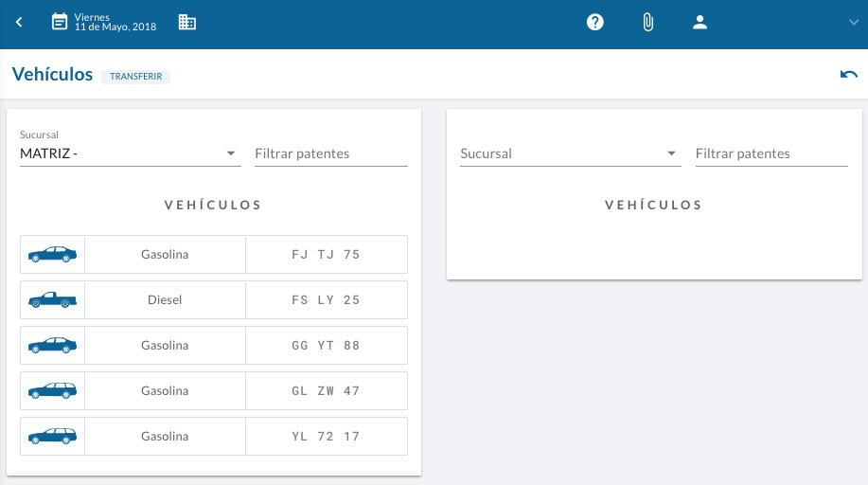Click the paperclip attachments icon
This screenshot has height=485, width=868.
[x=647, y=22]
